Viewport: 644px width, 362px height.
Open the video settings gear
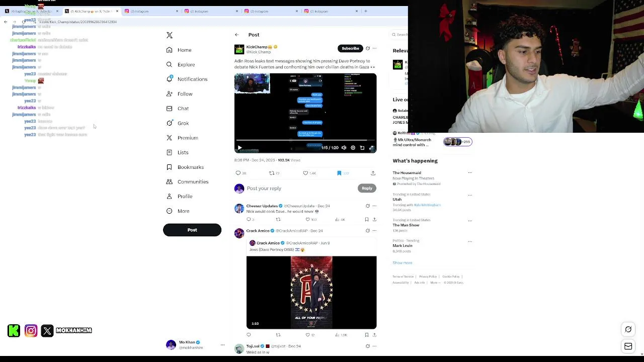click(353, 148)
